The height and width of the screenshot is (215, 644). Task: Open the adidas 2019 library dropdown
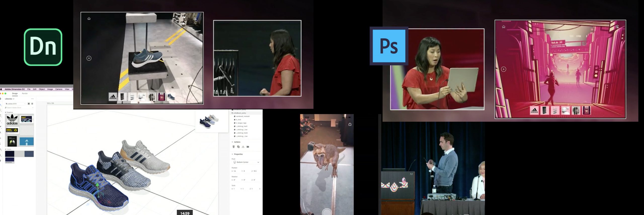point(16,104)
